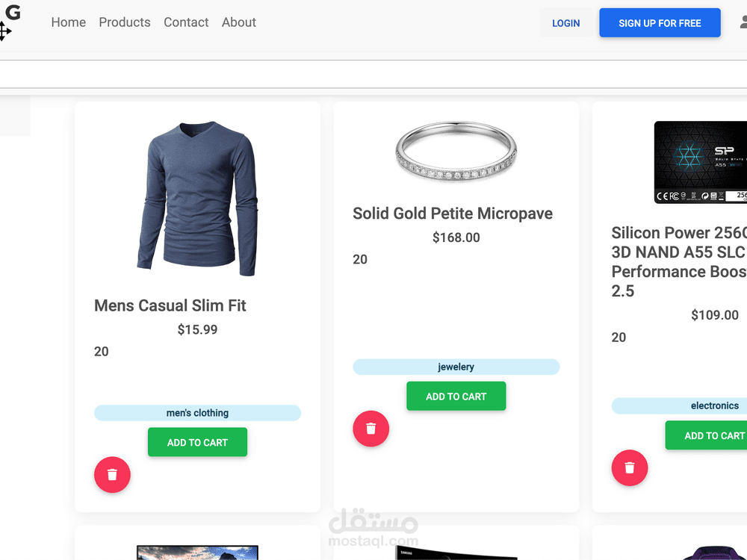Focus the search bar below the navbar
Image resolution: width=747 pixels, height=560 pixels.
pos(373,74)
